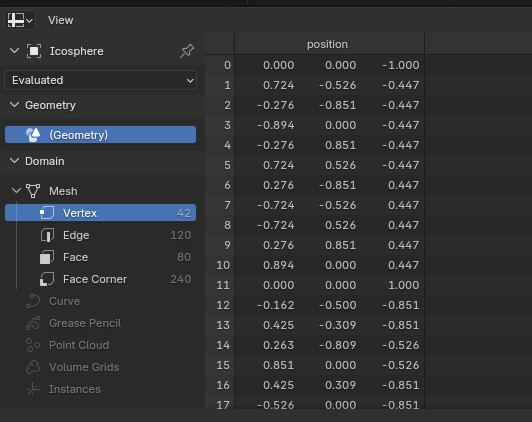This screenshot has width=532, height=422.
Task: Click the Vertex domain icon
Action: tap(47, 213)
